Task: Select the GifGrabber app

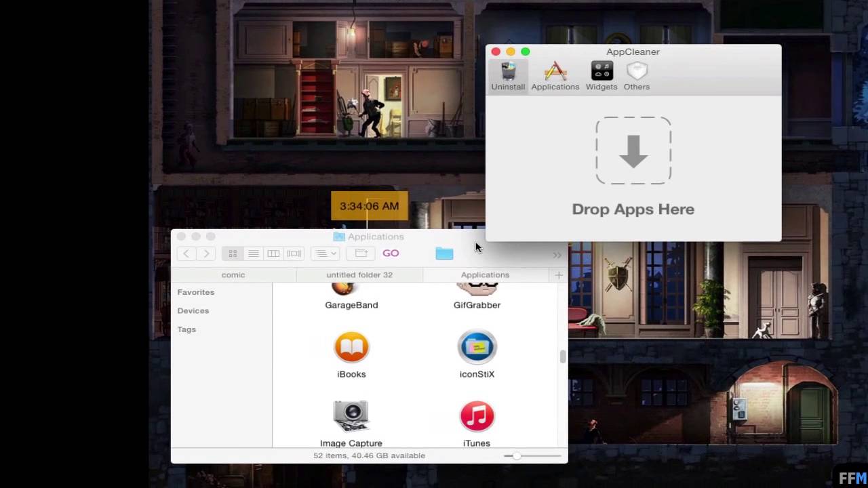Action: (477, 297)
